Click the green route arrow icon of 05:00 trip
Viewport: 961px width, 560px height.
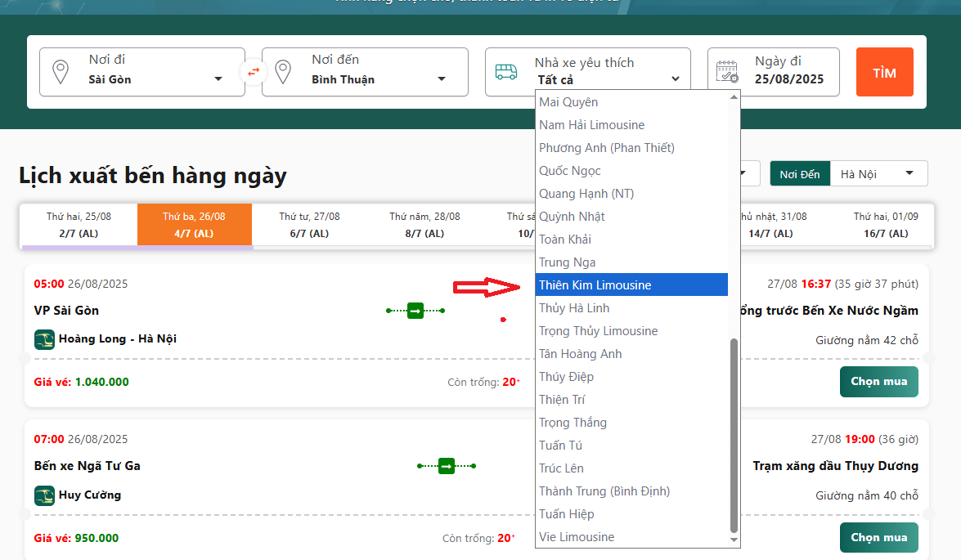pyautogui.click(x=415, y=311)
